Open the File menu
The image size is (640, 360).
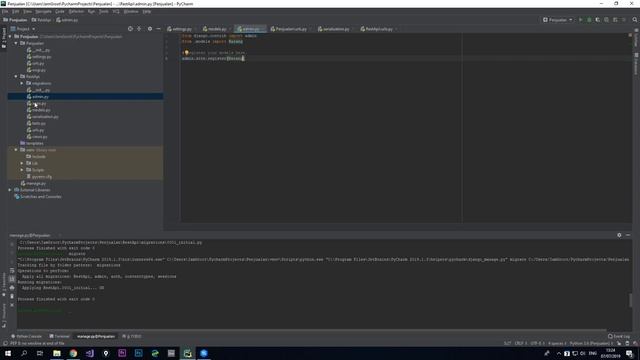pos(5,11)
